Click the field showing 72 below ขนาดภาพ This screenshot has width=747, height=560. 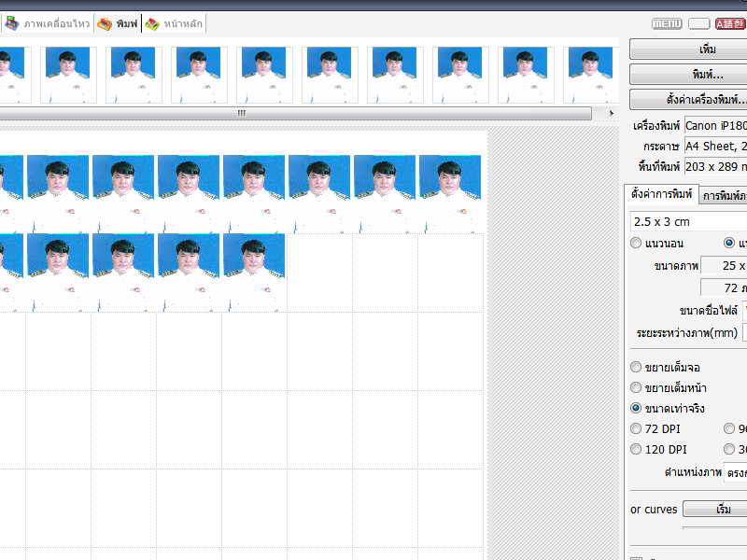[x=724, y=288]
